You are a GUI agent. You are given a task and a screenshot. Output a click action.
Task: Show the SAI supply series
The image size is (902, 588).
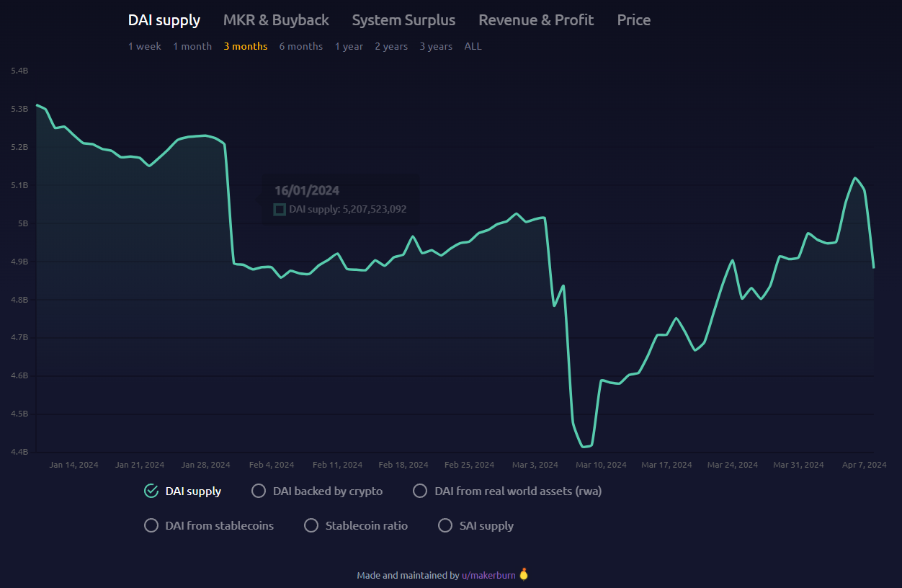tap(445, 525)
